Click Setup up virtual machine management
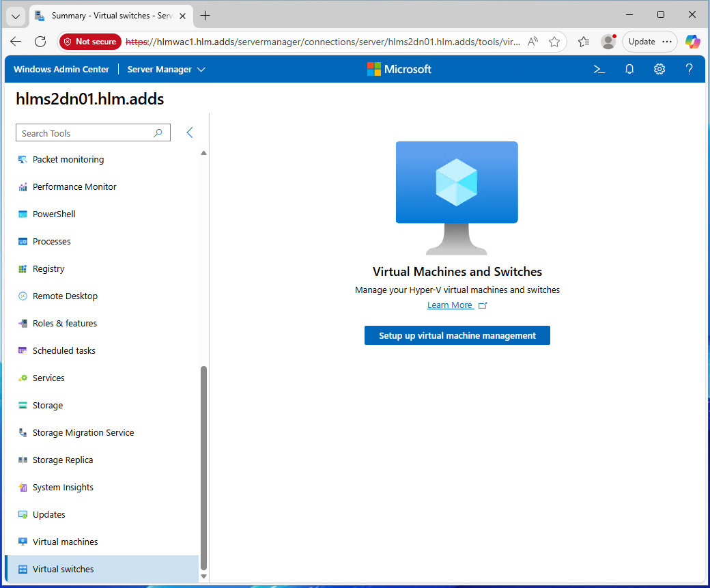This screenshot has height=588, width=710. pyautogui.click(x=457, y=335)
